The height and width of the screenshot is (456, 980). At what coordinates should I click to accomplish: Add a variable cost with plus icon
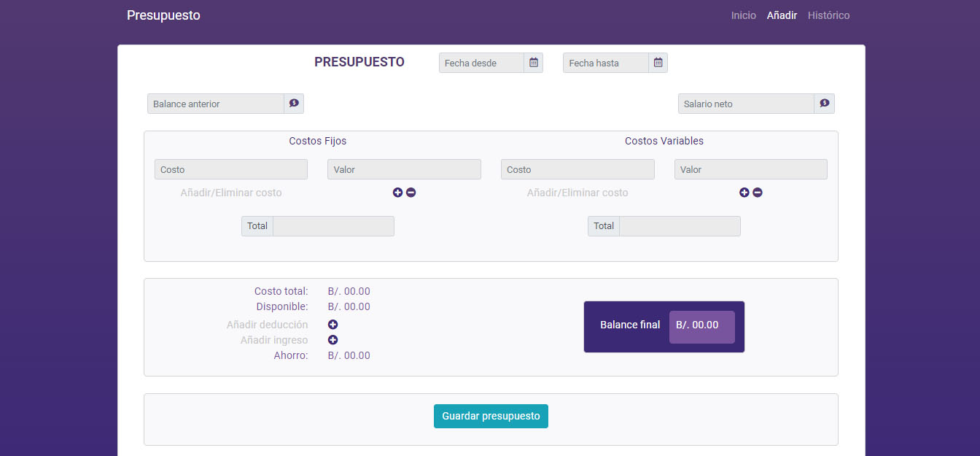(x=744, y=193)
